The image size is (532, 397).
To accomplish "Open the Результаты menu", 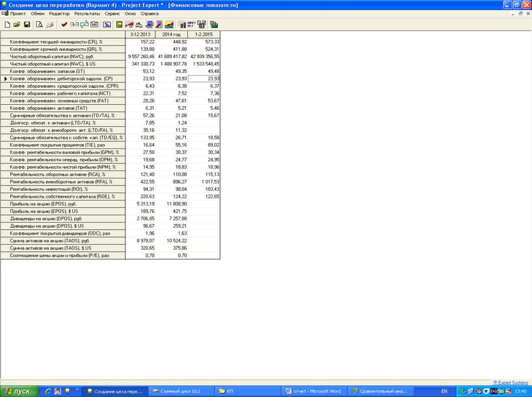I will [x=87, y=13].
